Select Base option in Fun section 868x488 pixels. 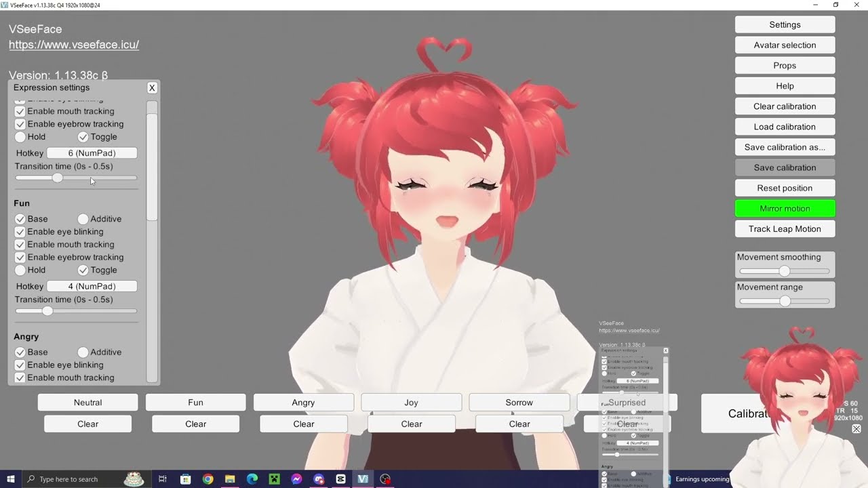point(20,219)
